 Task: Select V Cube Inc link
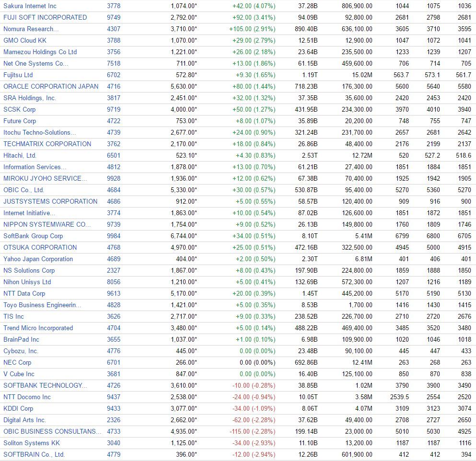point(19,375)
